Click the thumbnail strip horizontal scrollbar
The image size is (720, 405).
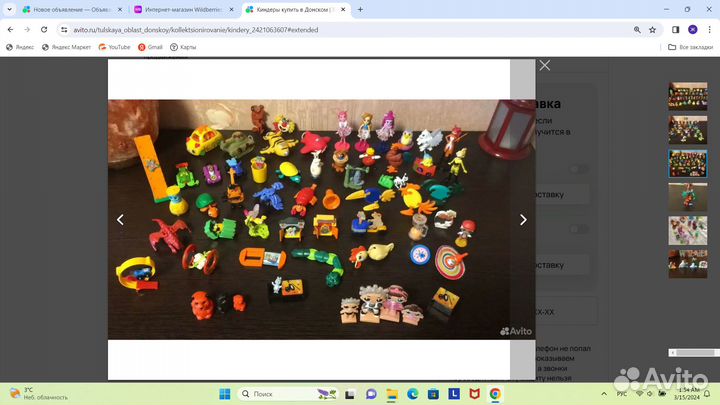(694, 353)
